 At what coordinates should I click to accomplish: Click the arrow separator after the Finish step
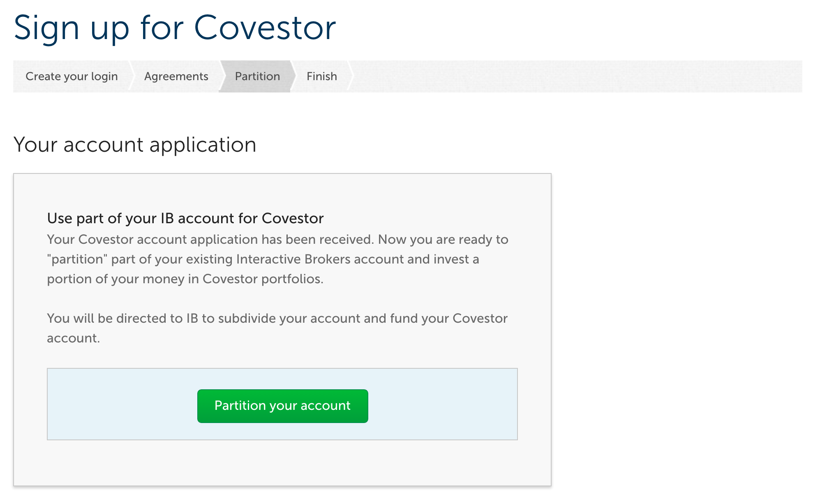[x=351, y=76]
